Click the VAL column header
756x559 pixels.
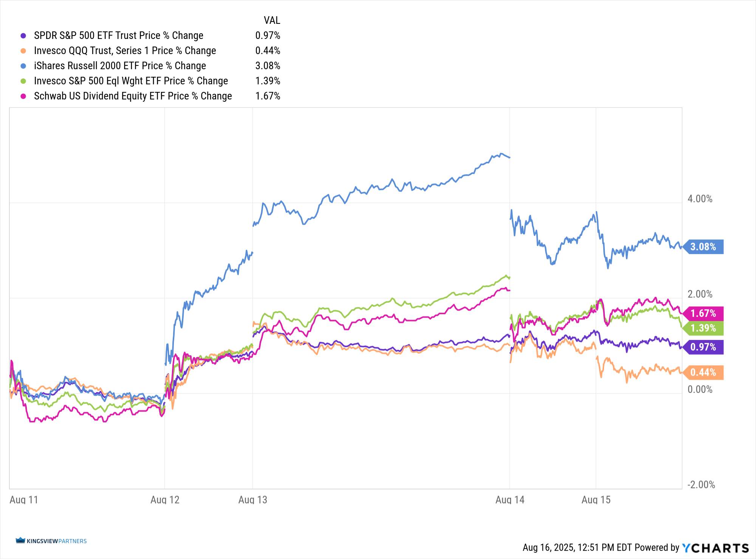[x=272, y=20]
